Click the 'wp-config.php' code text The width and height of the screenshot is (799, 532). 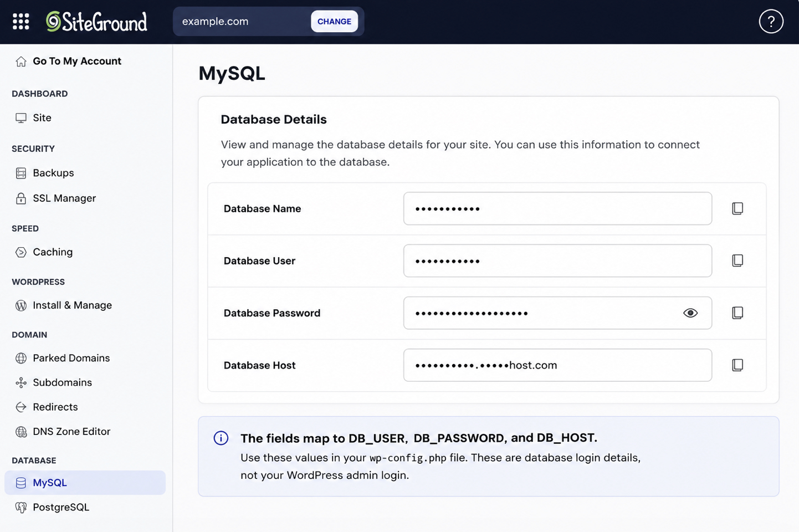[408, 458]
